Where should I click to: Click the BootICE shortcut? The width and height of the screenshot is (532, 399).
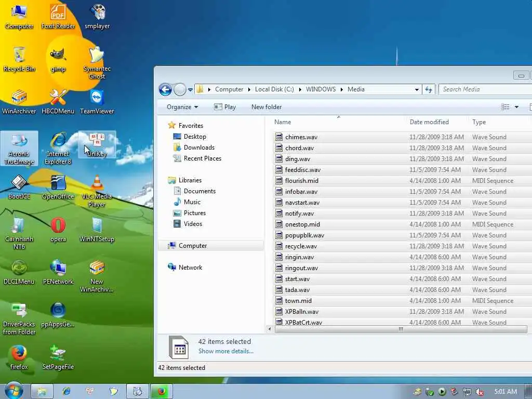pos(19,187)
